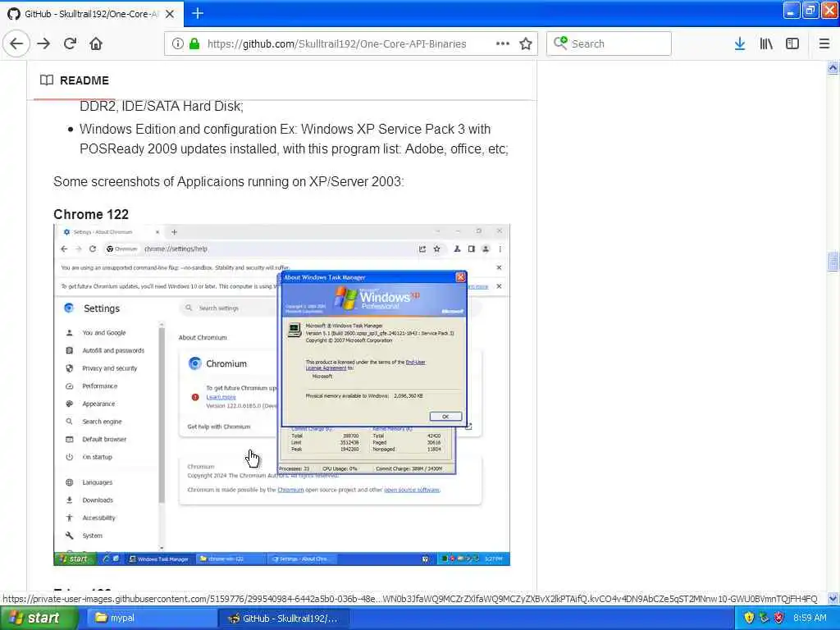Screen dimensions: 840x630
Task: Click Settings title in embedded Chromium screenshot
Action: click(x=101, y=308)
